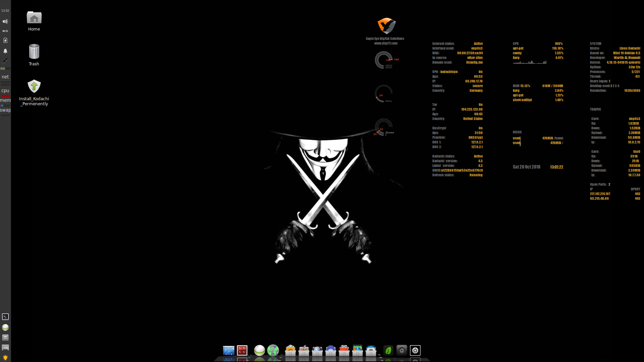
Task: Open the home folder button in dock
Action: (x=402, y=351)
